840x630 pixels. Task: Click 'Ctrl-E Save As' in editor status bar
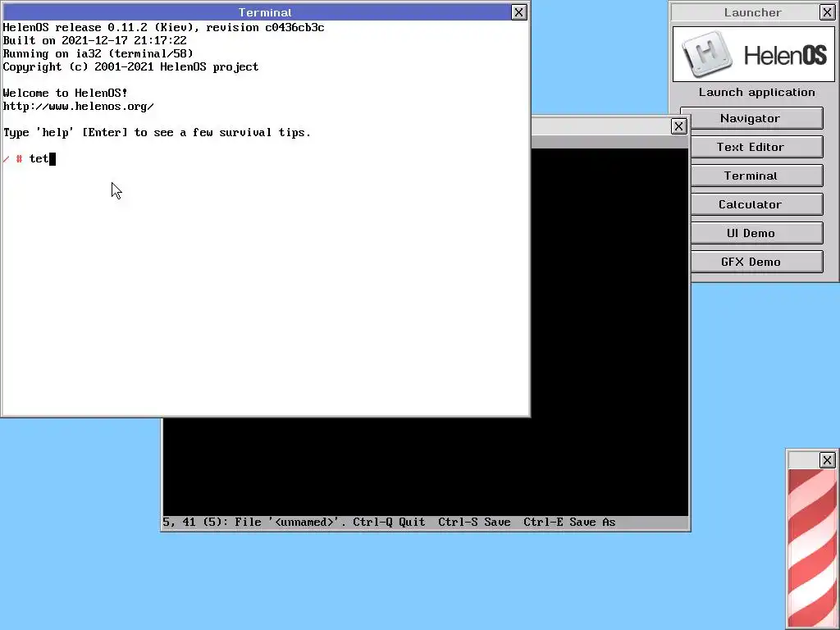coord(569,522)
